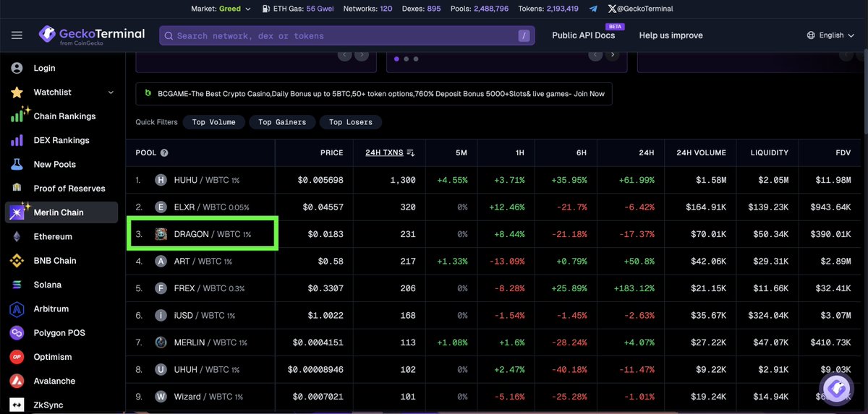The width and height of the screenshot is (868, 414).
Task: Click the BETA badge above Public API Docs
Action: pyautogui.click(x=616, y=26)
